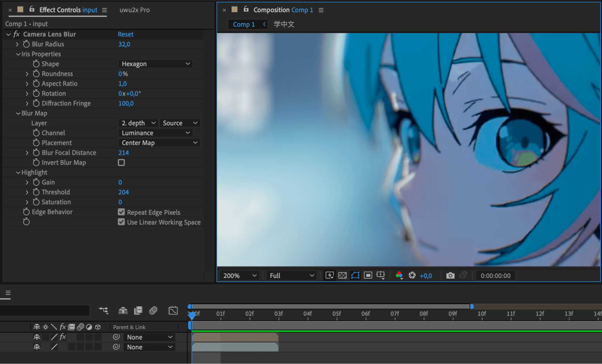Click the second layer's parent pick whip
Image resolution: width=602 pixels, height=364 pixels.
tap(116, 347)
